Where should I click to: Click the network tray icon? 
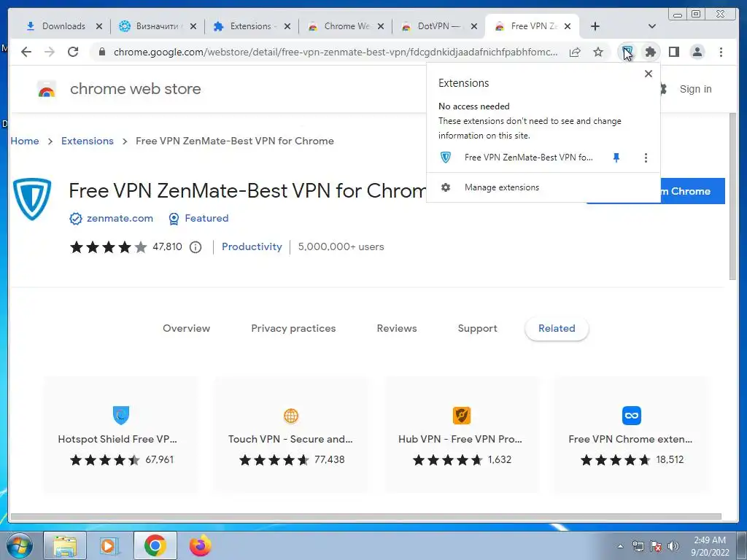[x=638, y=546]
